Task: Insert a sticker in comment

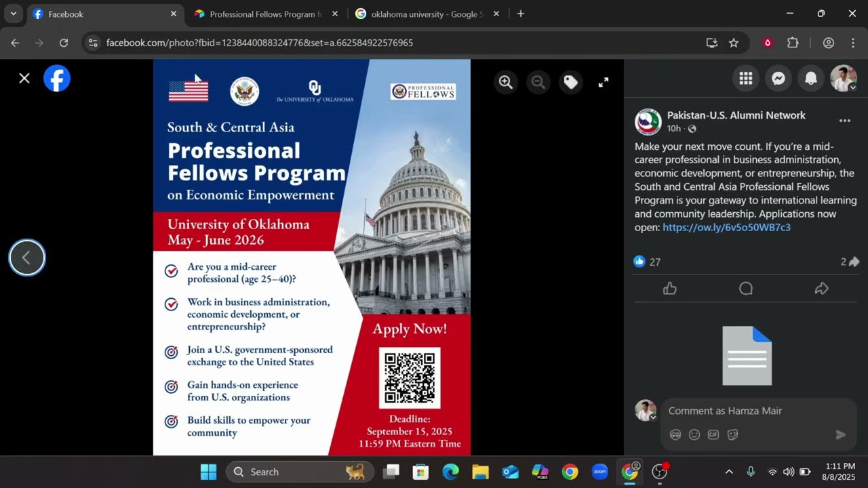Action: pyautogui.click(x=732, y=435)
